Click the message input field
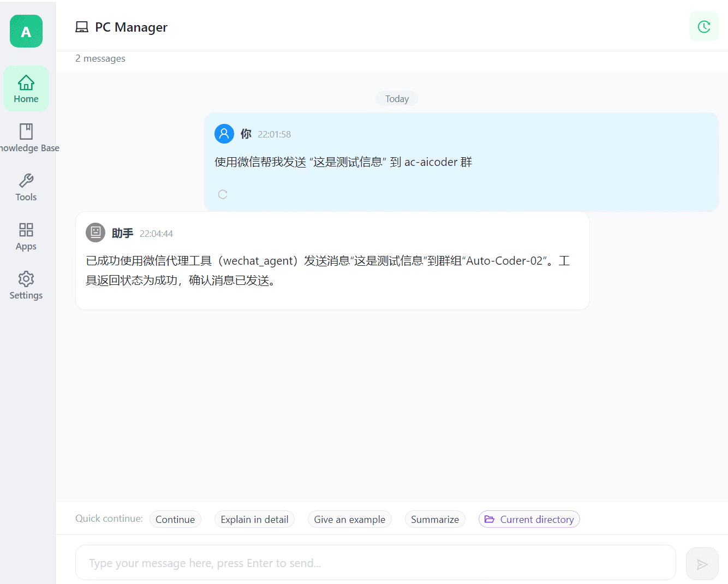The image size is (728, 584). tap(375, 563)
